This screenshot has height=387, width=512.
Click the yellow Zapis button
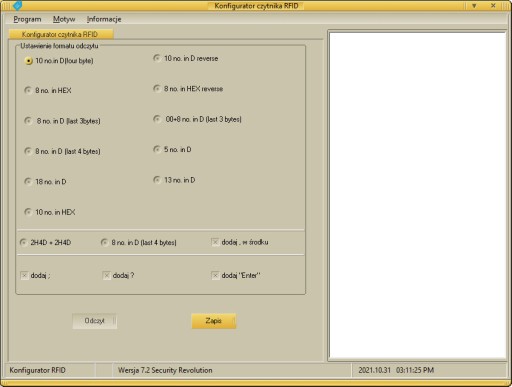pos(214,321)
